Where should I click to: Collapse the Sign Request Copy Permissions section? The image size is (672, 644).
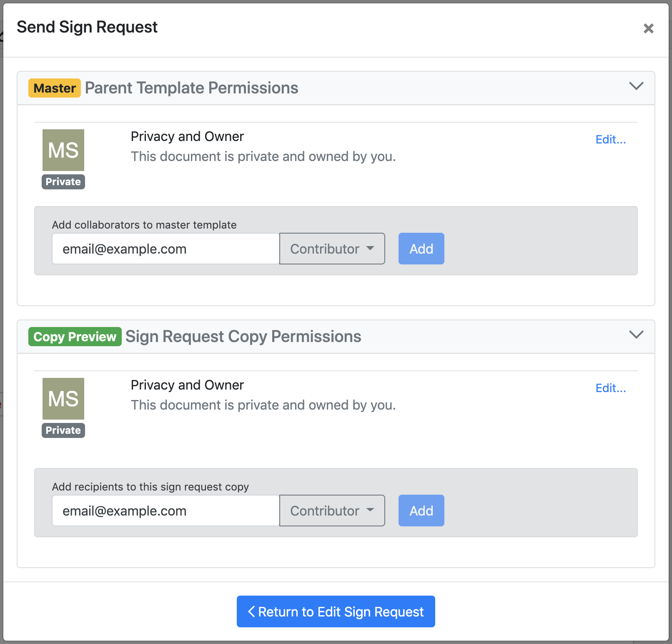pos(636,335)
